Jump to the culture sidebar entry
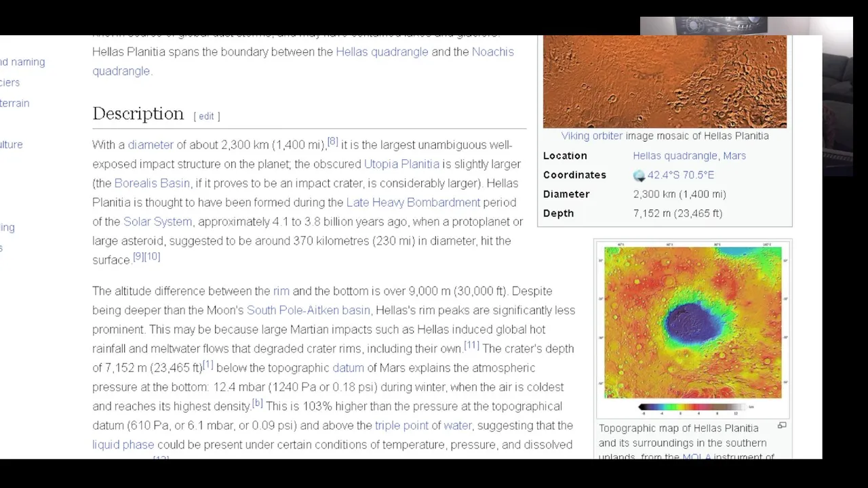Image resolution: width=868 pixels, height=488 pixels. click(11, 144)
